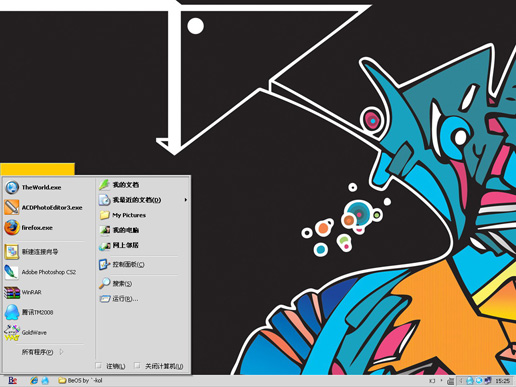Image resolution: width=516 pixels, height=387 pixels.
Task: Launch Internet Explorer from quick launch
Action: (34, 380)
